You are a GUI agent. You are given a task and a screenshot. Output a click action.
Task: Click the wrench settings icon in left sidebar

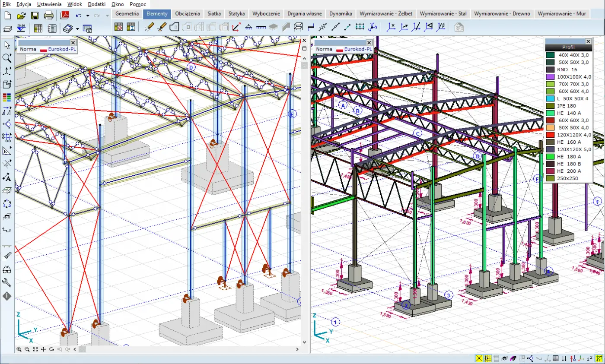pos(7,282)
